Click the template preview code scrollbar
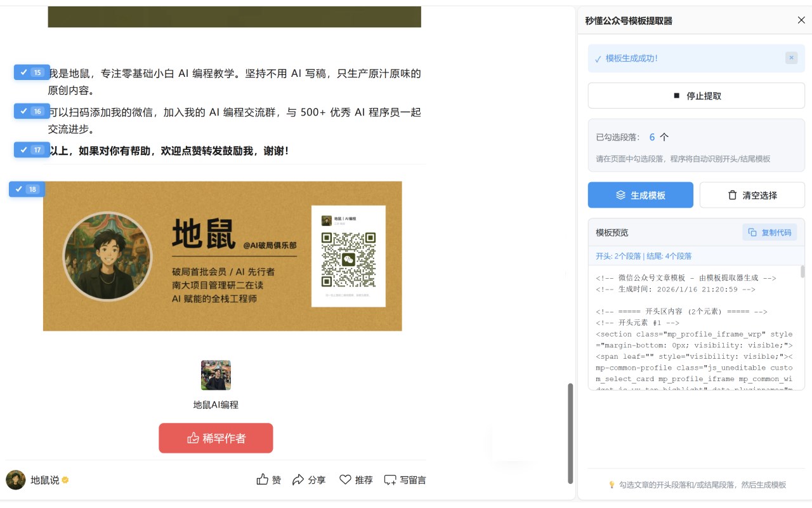Viewport: 812px width, 508px height. (x=802, y=272)
